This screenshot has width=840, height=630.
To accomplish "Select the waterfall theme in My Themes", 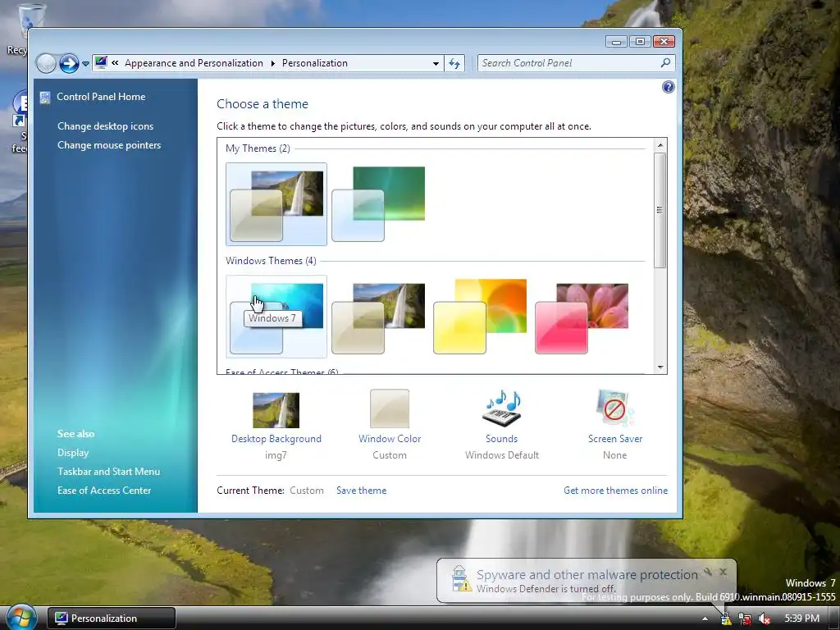I will tap(276, 204).
